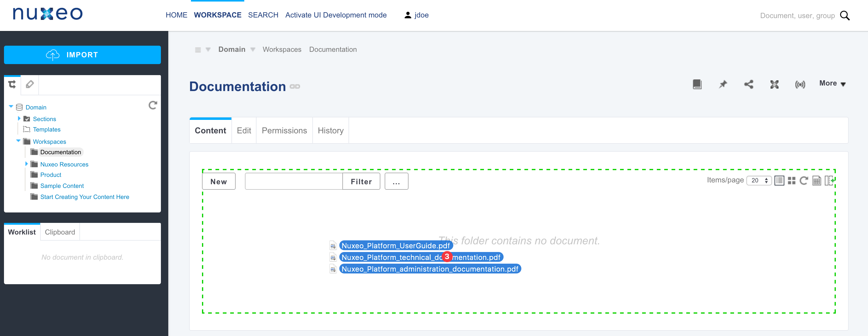Screen dimensions: 868x336
Task: Switch to the Content tab
Action: 210,130
